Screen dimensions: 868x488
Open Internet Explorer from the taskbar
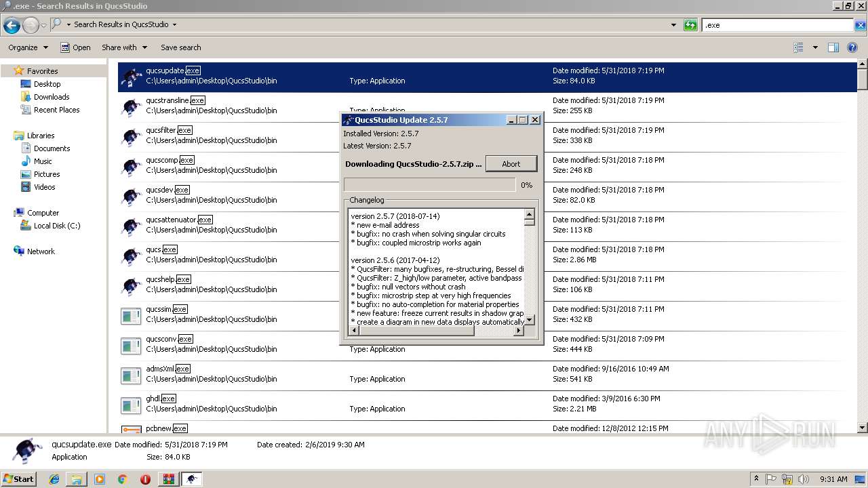pyautogui.click(x=54, y=479)
